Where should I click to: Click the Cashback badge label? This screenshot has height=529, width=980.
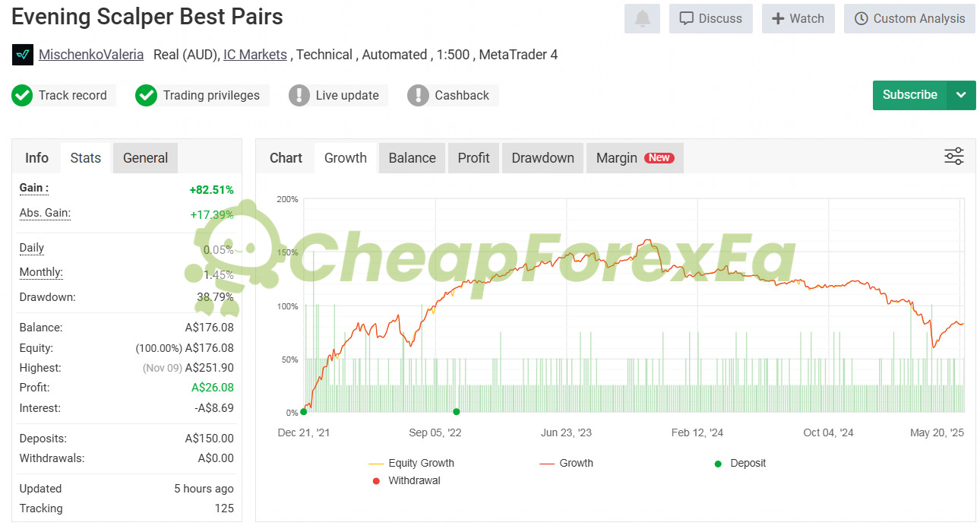462,96
